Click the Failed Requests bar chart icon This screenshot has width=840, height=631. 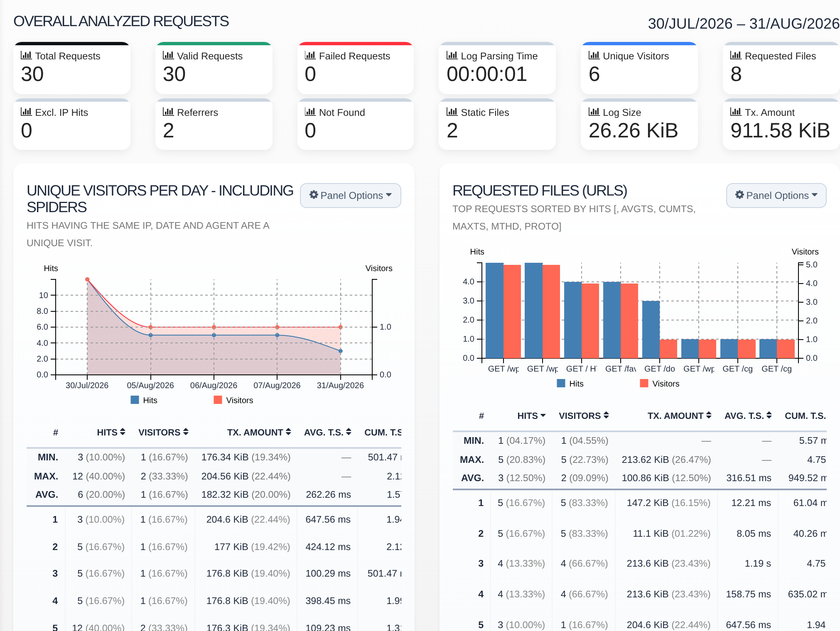(x=310, y=55)
